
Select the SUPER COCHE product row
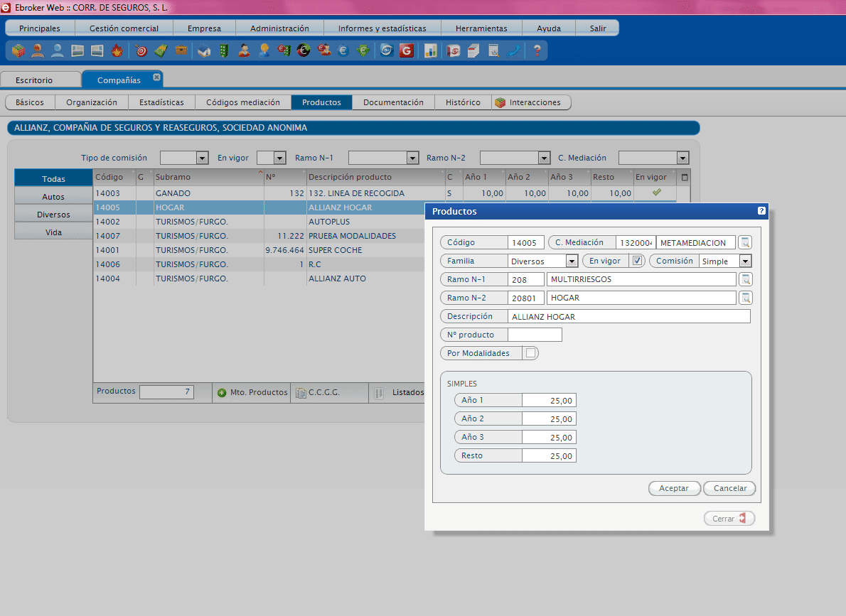point(259,250)
